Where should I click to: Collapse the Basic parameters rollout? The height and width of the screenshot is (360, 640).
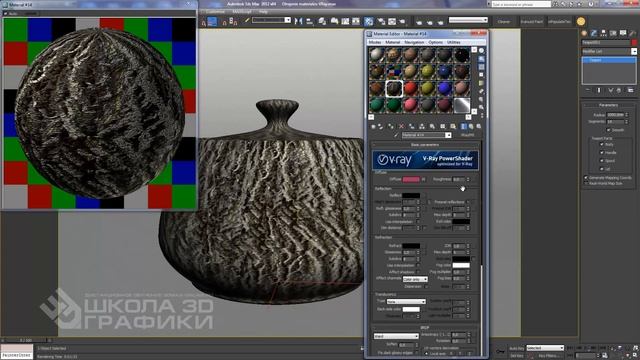(x=425, y=145)
